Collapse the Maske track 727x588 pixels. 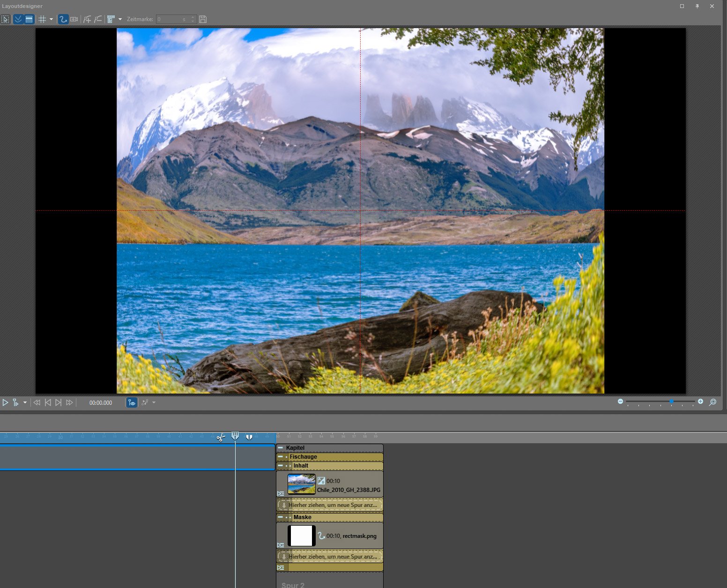280,517
